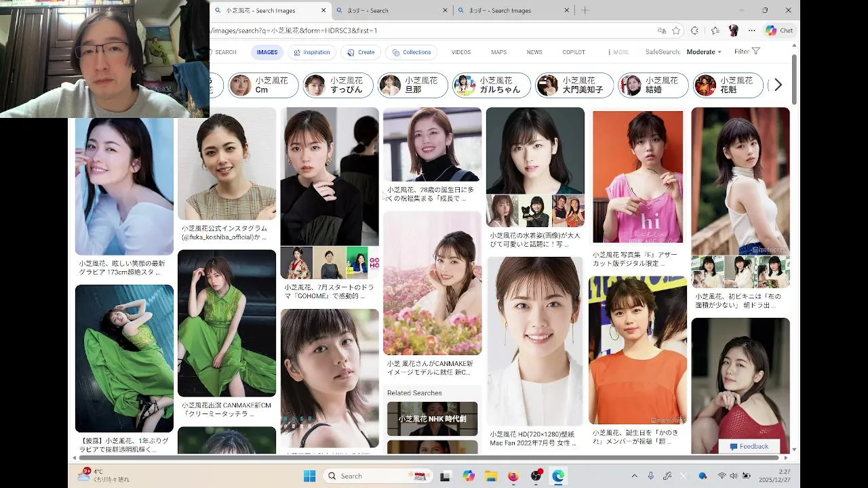This screenshot has height=488, width=868.
Task: Open the weather widget showing 4°C
Action: point(104,475)
